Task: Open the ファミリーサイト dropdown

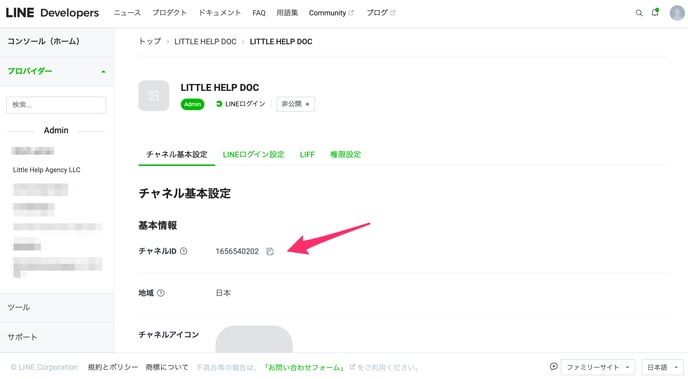Action: 597,367
